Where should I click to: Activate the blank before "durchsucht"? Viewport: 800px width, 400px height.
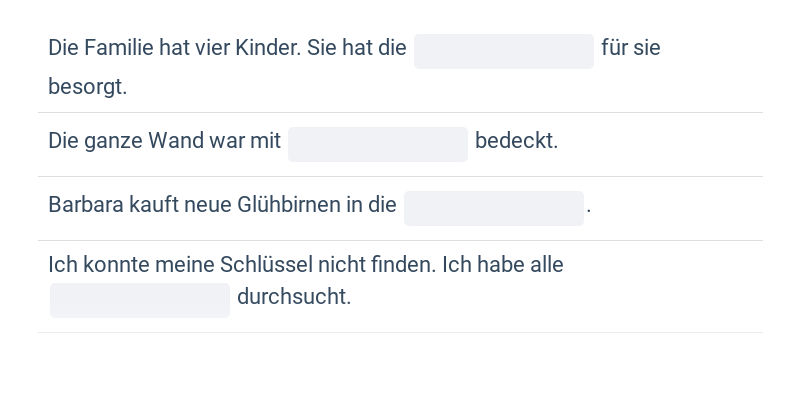coord(140,299)
